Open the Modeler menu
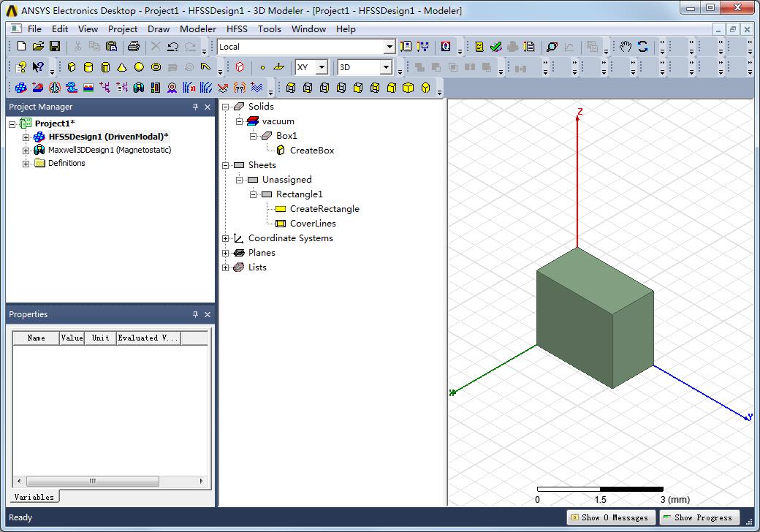This screenshot has height=532, width=760. (x=198, y=29)
